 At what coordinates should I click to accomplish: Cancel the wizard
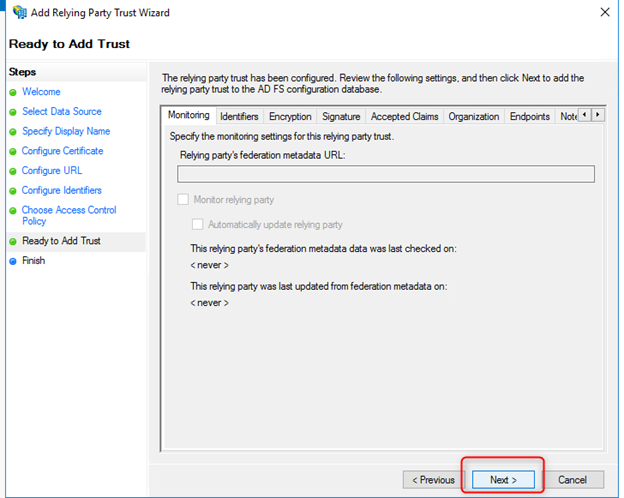point(572,480)
